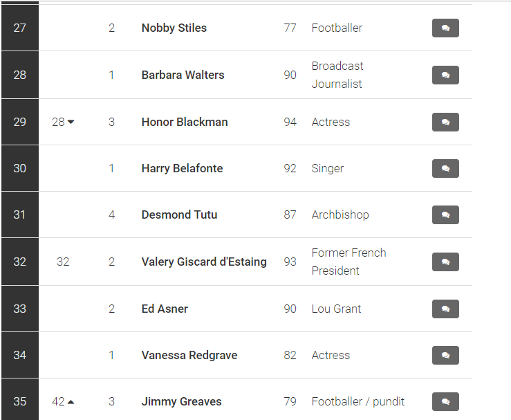Click the down arrow next to 28

[71, 122]
